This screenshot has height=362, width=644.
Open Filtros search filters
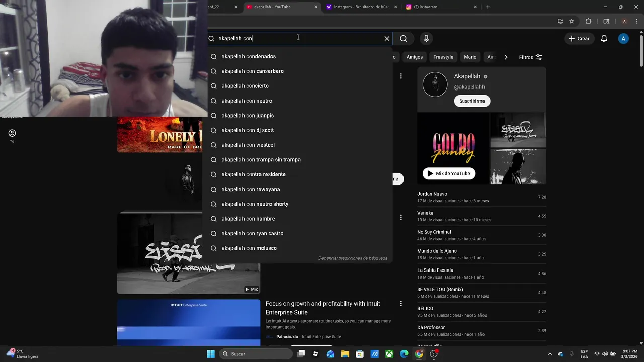click(531, 57)
